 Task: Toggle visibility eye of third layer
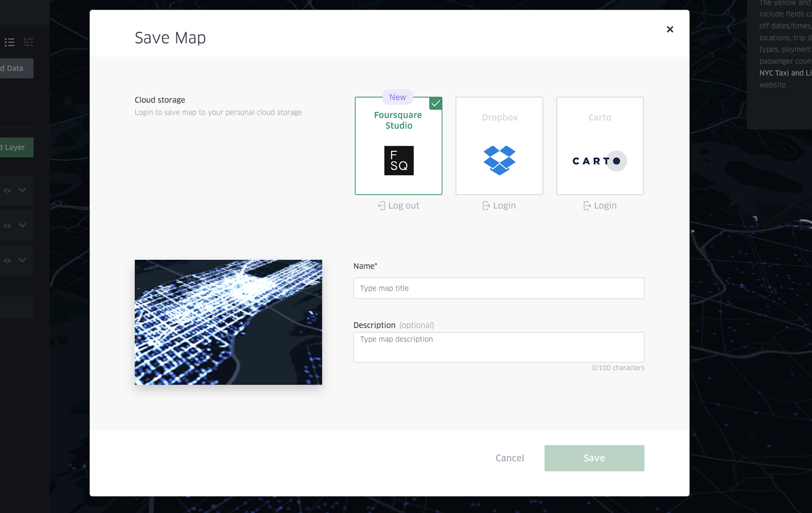pos(7,260)
